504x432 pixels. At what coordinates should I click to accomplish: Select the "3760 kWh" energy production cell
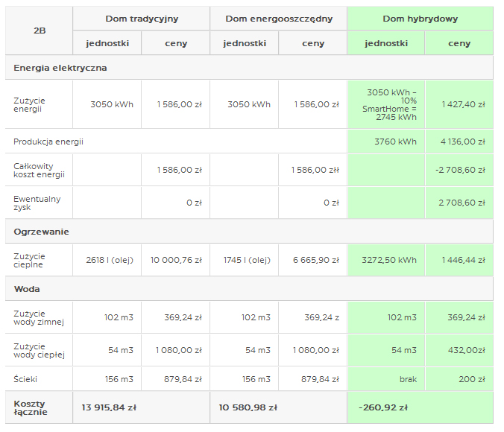[x=385, y=141]
